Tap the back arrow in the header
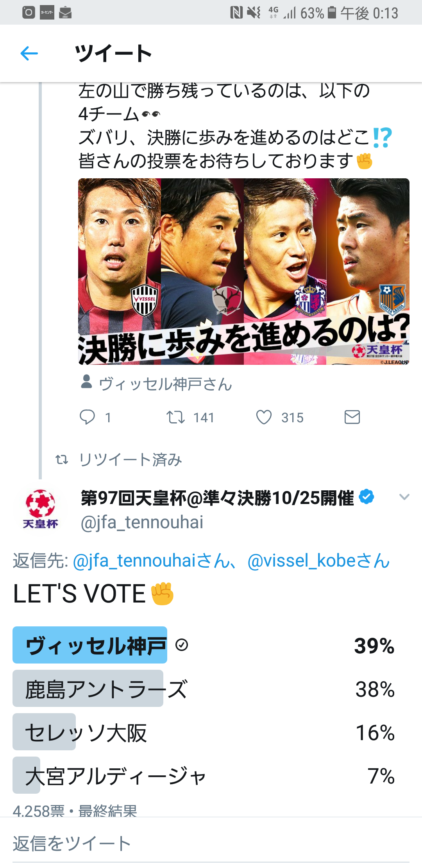The height and width of the screenshot is (868, 422). [29, 54]
